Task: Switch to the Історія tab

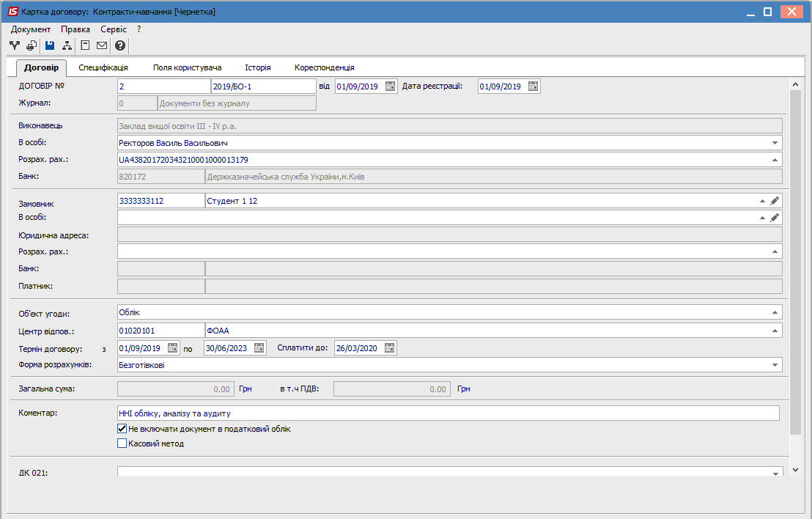Action: tap(258, 67)
